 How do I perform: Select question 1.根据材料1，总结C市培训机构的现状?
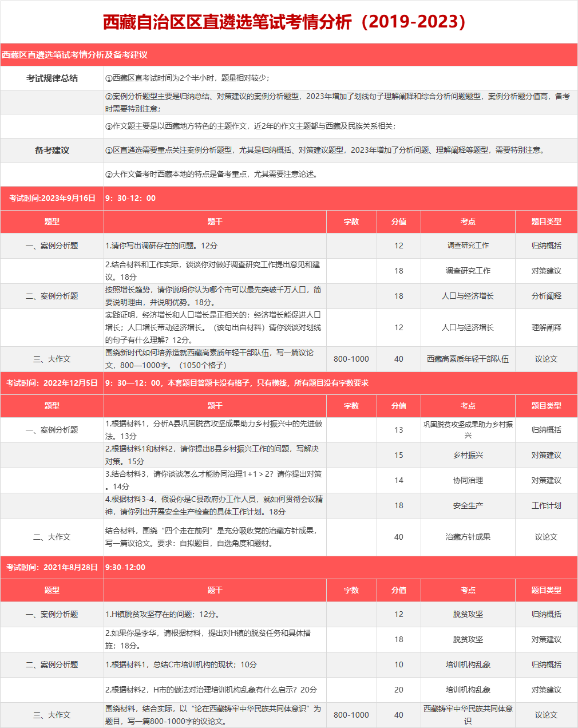point(181,664)
